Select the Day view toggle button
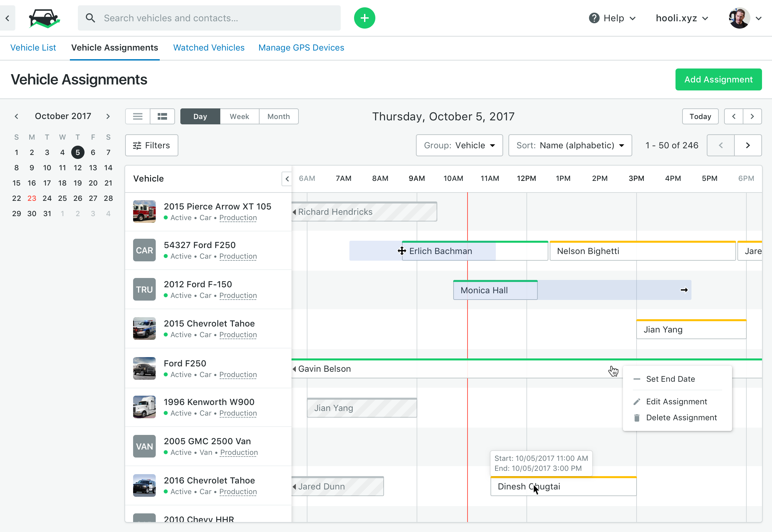 tap(200, 116)
